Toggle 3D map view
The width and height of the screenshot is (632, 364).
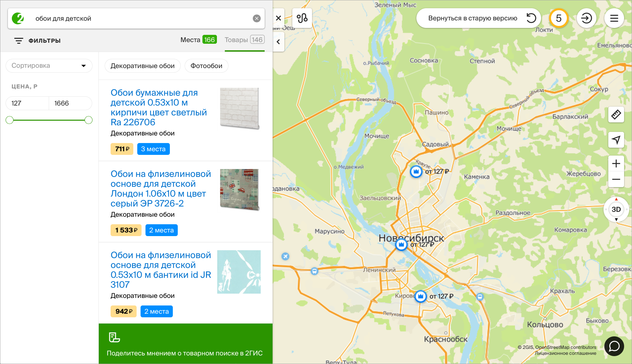click(x=616, y=209)
